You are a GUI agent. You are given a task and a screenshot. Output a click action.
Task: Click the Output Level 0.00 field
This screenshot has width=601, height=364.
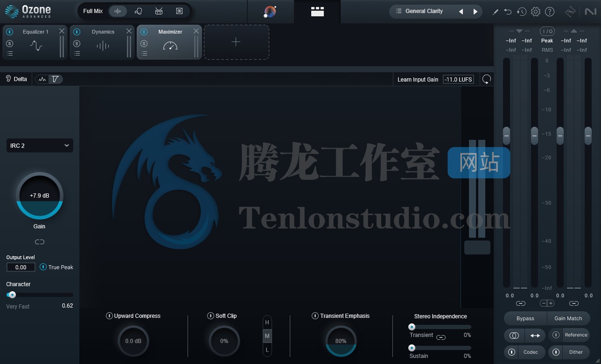click(x=21, y=267)
